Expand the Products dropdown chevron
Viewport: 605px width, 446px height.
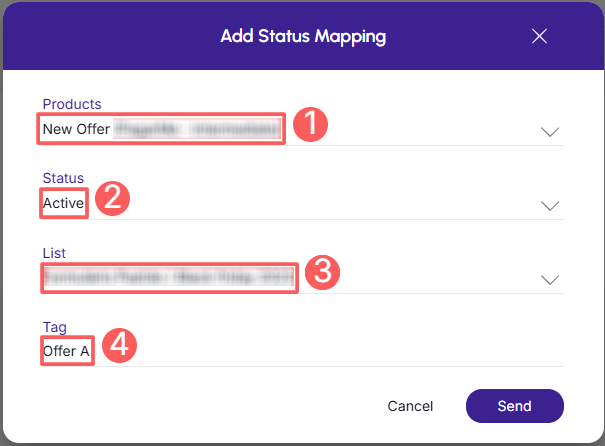(x=550, y=132)
